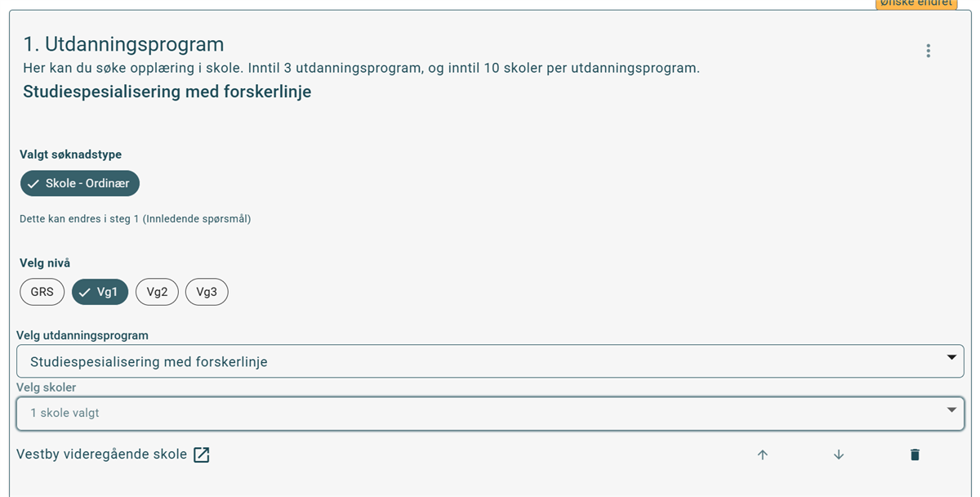Move Vestby school down with arrow
The width and height of the screenshot is (980, 497).
point(839,454)
